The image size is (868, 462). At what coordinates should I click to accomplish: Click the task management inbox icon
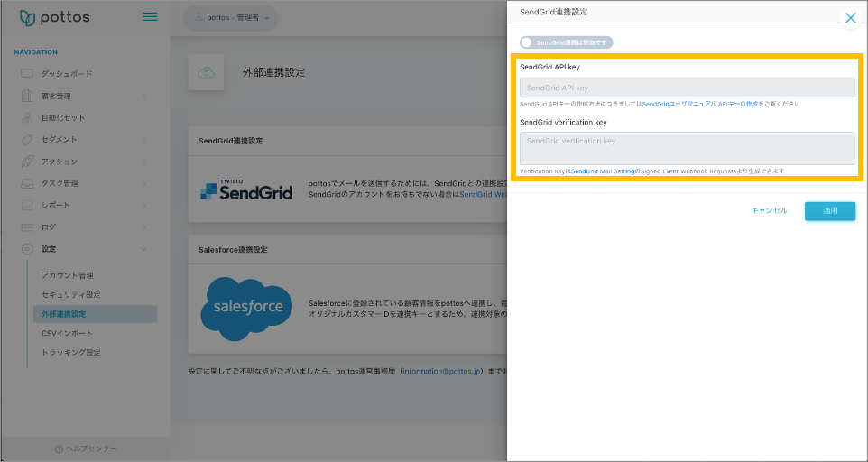[x=27, y=183]
